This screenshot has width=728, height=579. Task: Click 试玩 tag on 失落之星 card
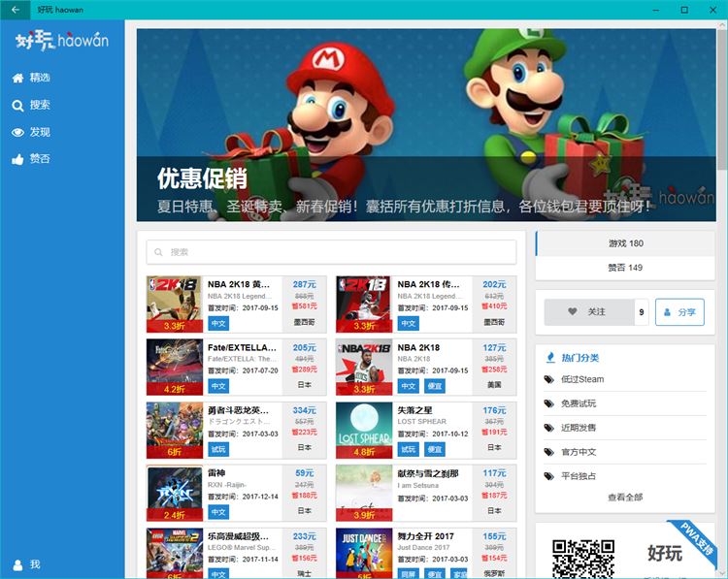(408, 449)
